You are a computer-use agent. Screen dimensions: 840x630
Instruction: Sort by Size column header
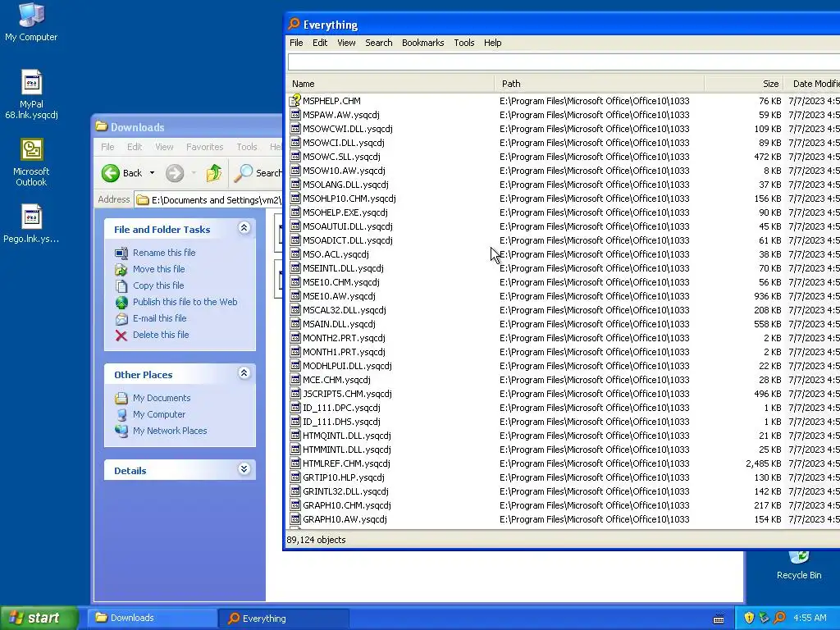pyautogui.click(x=744, y=84)
